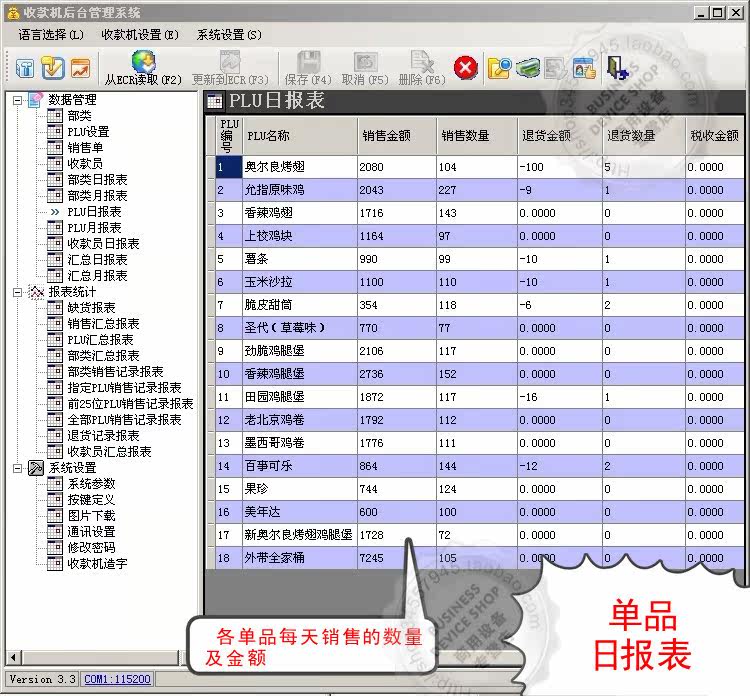Collapse the 系统设置 tree node

tap(17, 468)
